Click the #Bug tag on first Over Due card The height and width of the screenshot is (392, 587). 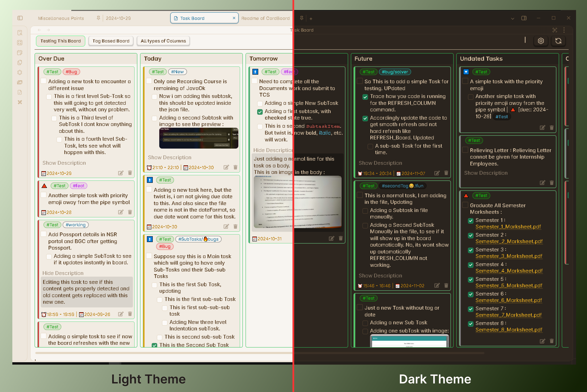(71, 72)
